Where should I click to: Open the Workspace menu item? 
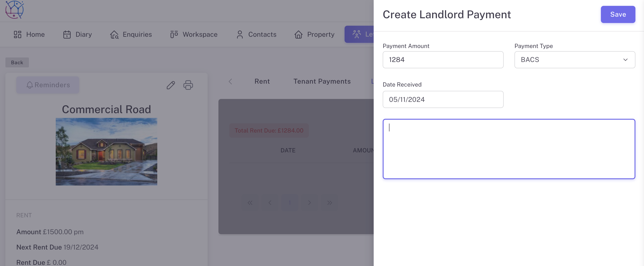click(x=194, y=34)
